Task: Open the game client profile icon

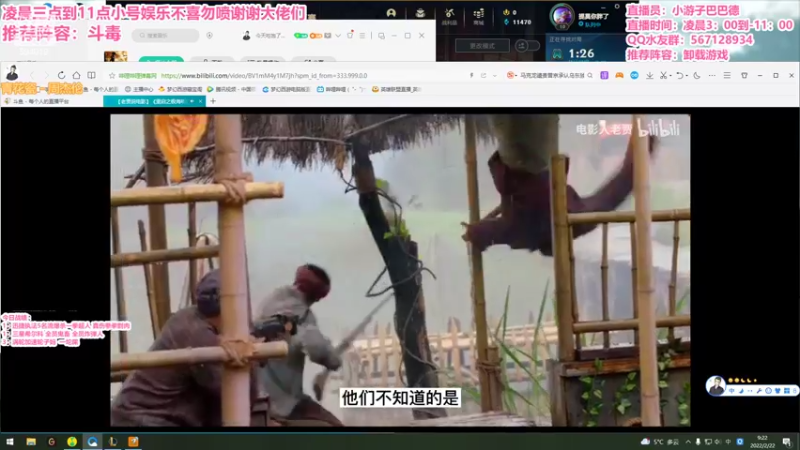Action: [x=391, y=13]
